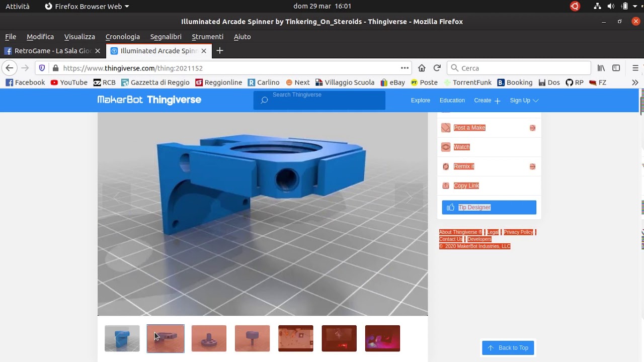
Task: Click the tracking protection shield icon
Action: pos(42,68)
